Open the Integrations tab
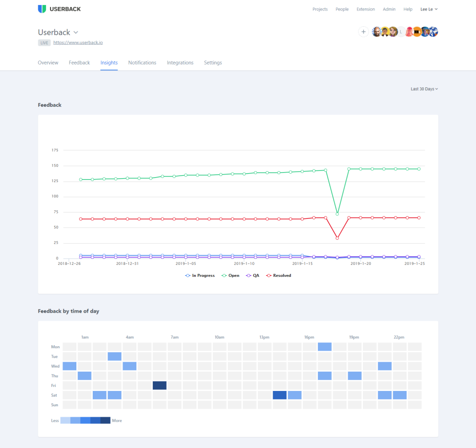Image resolution: width=476 pixels, height=448 pixels. [x=180, y=63]
